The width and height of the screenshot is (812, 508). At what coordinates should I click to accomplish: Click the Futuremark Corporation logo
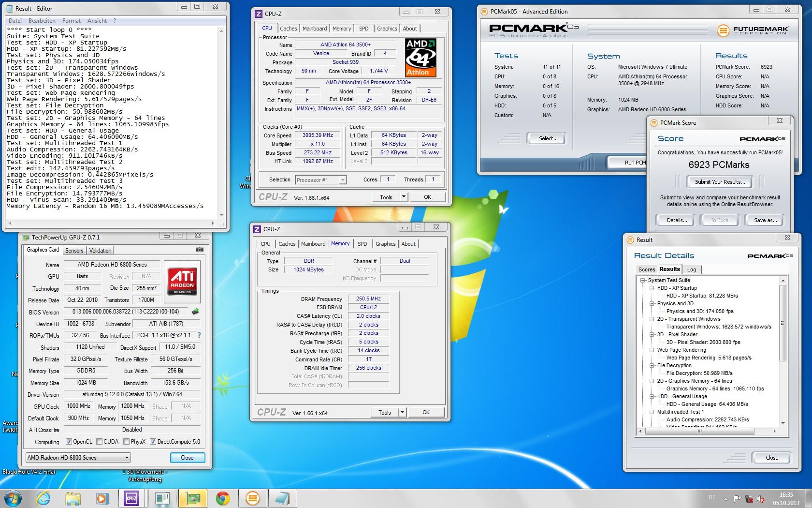[753, 30]
